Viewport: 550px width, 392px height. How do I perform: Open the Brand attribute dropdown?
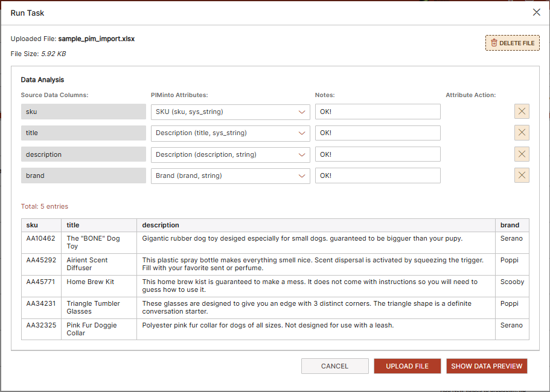coord(230,175)
